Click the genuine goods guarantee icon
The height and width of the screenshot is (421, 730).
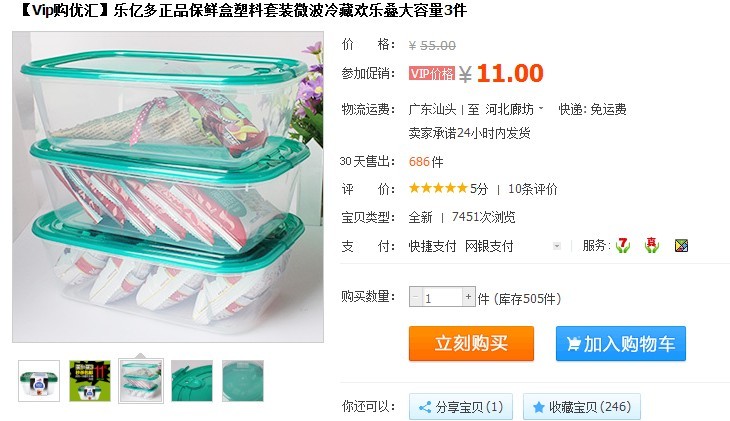(x=652, y=245)
